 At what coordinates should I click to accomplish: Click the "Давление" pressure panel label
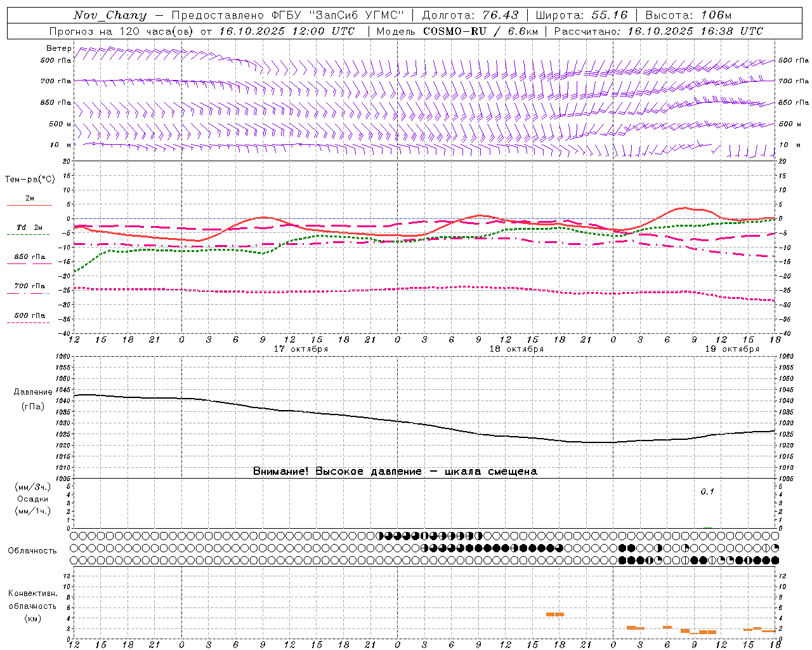(x=32, y=392)
